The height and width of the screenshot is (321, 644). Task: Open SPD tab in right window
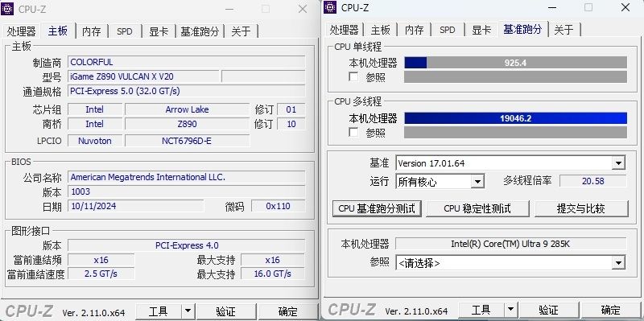[448, 30]
